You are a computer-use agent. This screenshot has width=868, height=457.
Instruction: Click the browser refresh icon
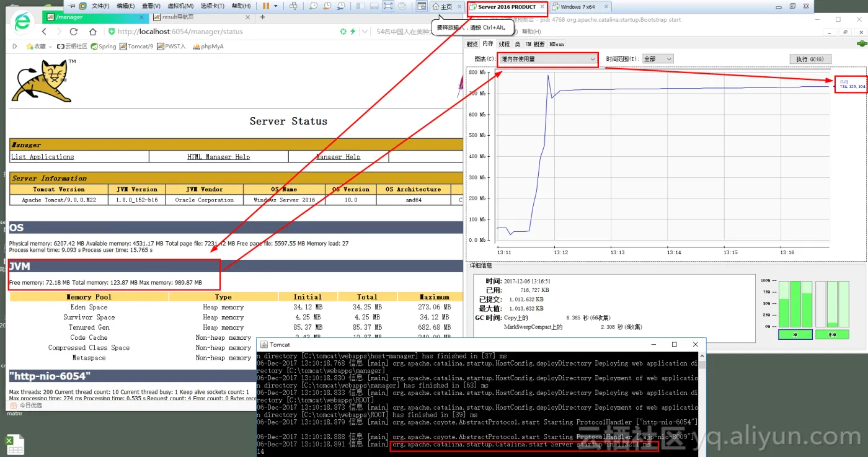[x=74, y=32]
